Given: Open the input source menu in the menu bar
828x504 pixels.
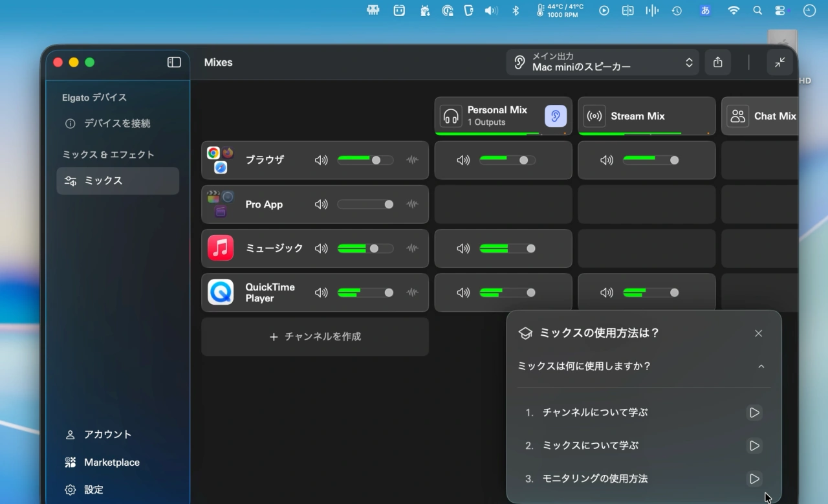Looking at the screenshot, I should (705, 10).
